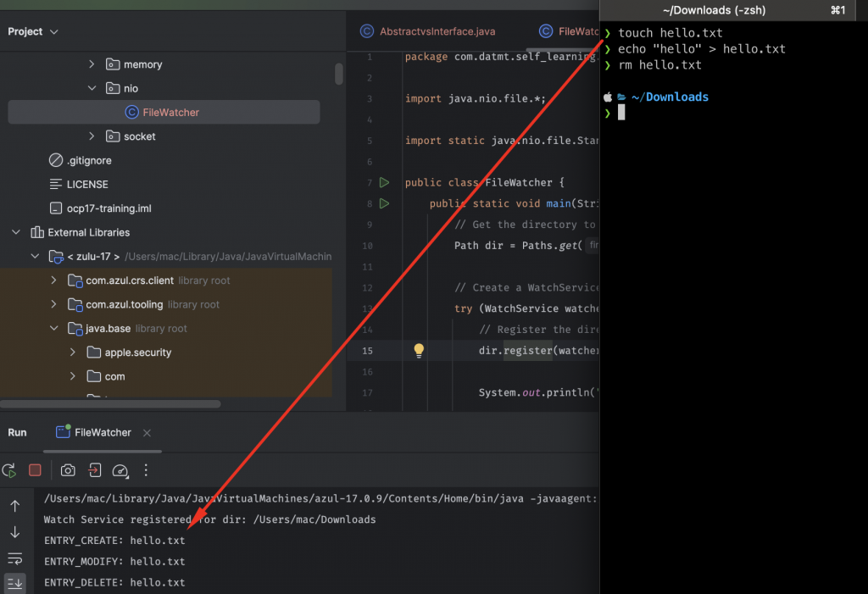Run the class via gutter arrow on line 7

coord(384,182)
